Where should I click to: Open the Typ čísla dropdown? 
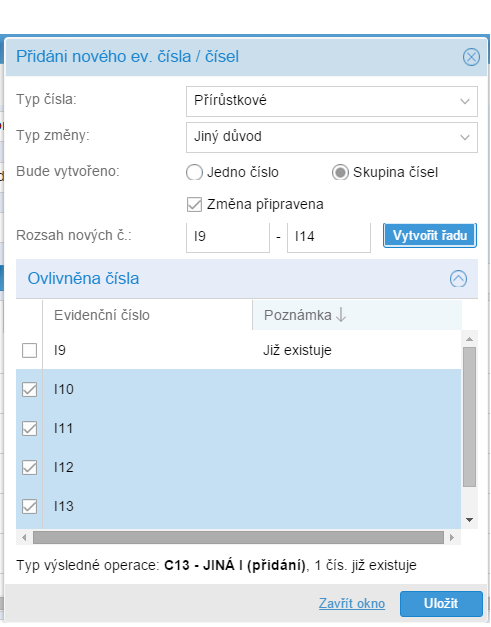pos(331,101)
